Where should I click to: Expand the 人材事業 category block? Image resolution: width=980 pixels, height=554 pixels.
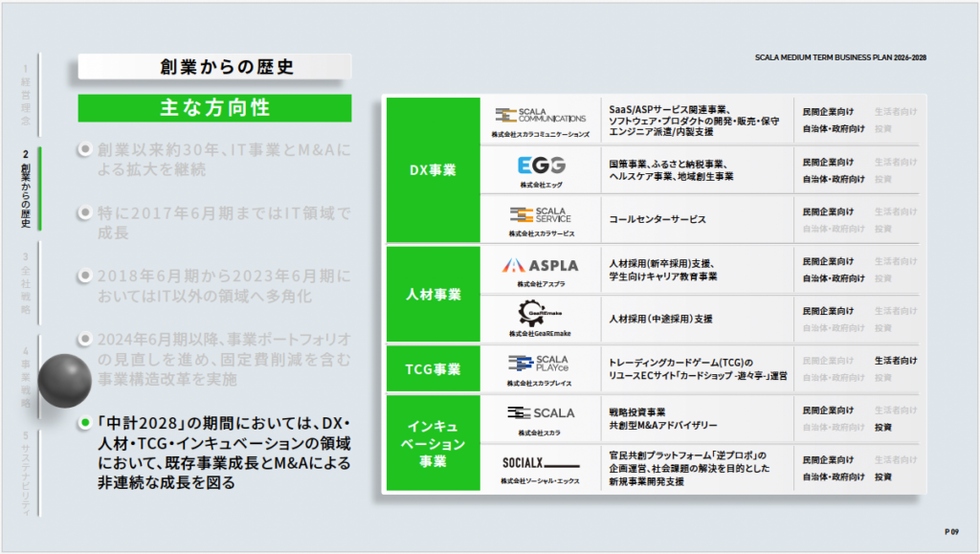[433, 295]
